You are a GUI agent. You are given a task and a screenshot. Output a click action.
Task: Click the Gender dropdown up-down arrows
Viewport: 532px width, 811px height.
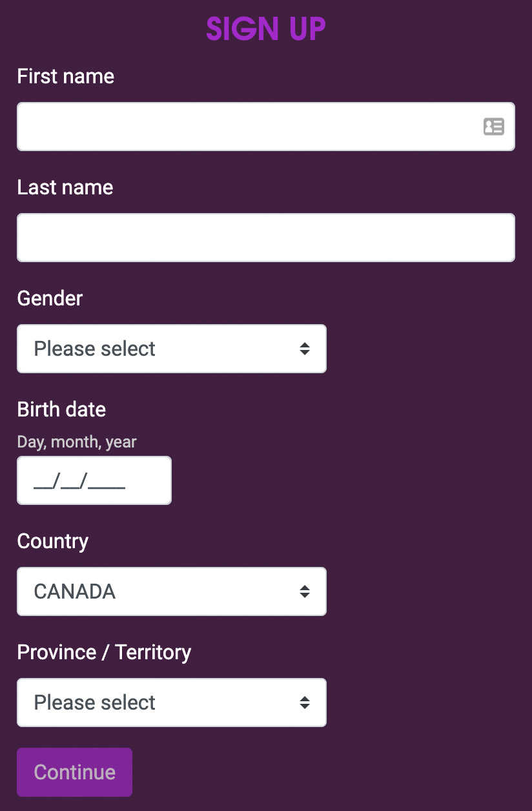click(x=305, y=349)
